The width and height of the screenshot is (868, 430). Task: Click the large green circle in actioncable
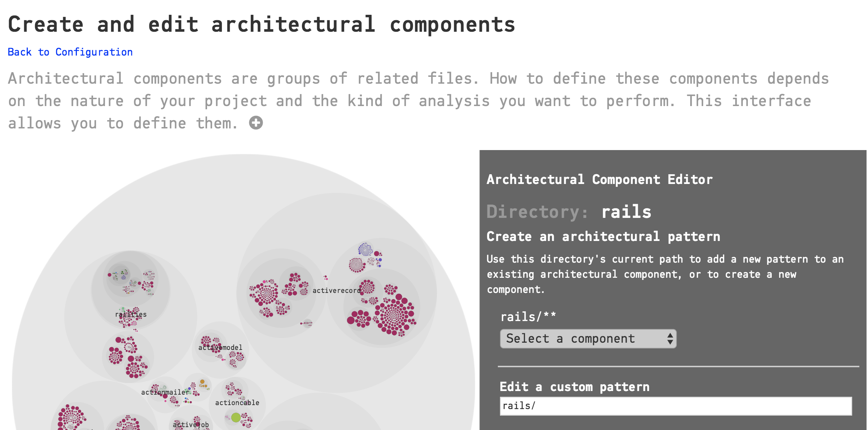236,418
